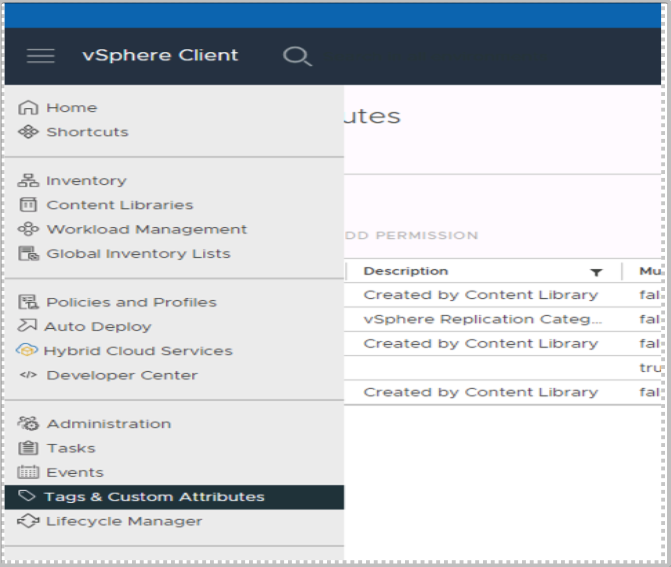671x567 pixels.
Task: Click the Developer Center code icon
Action: point(28,375)
